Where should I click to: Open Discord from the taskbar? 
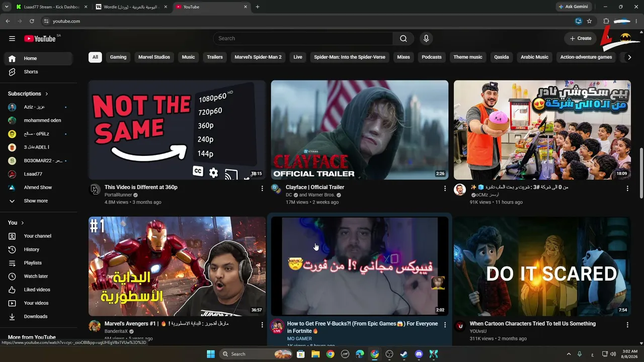419,354
